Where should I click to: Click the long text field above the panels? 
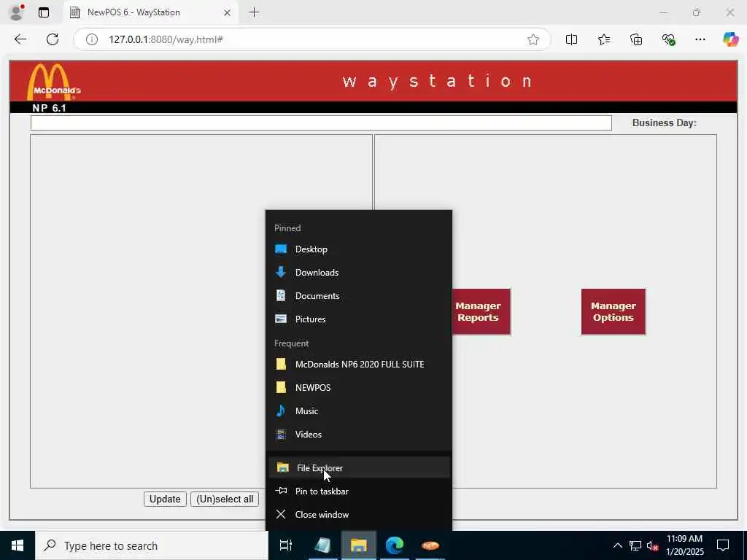click(321, 122)
